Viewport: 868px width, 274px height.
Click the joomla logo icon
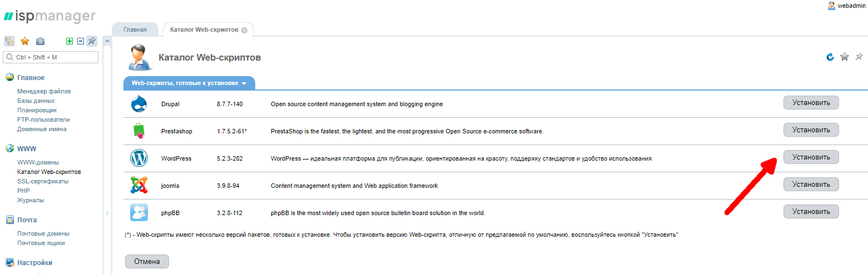(x=139, y=185)
